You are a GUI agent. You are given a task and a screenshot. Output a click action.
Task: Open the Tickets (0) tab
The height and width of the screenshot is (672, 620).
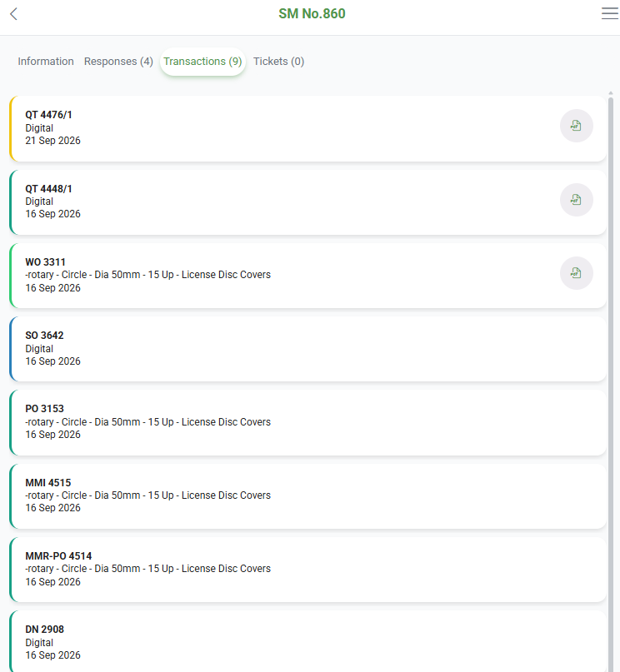tap(278, 62)
